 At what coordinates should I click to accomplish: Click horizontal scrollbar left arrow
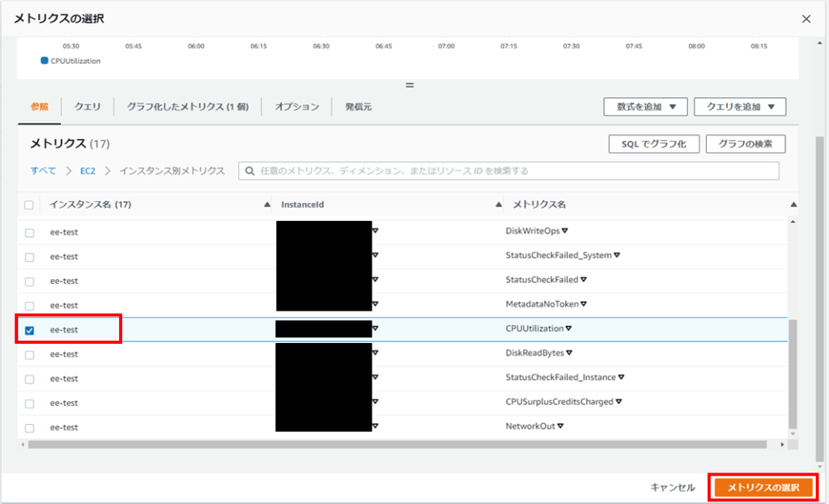tap(22, 445)
